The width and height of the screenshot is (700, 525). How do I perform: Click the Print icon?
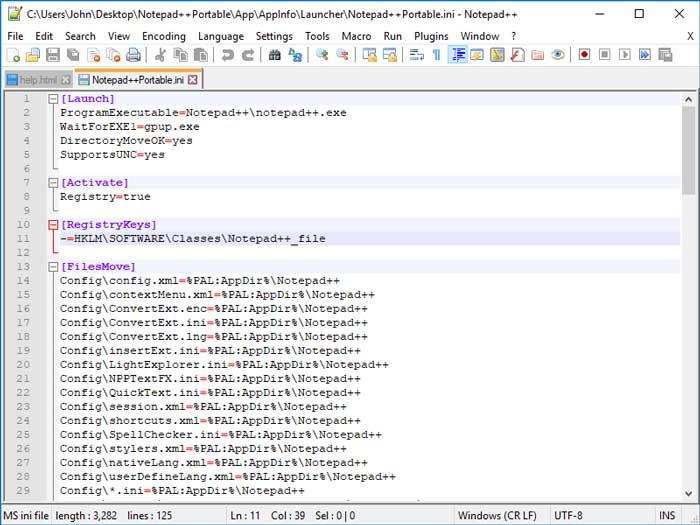coord(133,55)
